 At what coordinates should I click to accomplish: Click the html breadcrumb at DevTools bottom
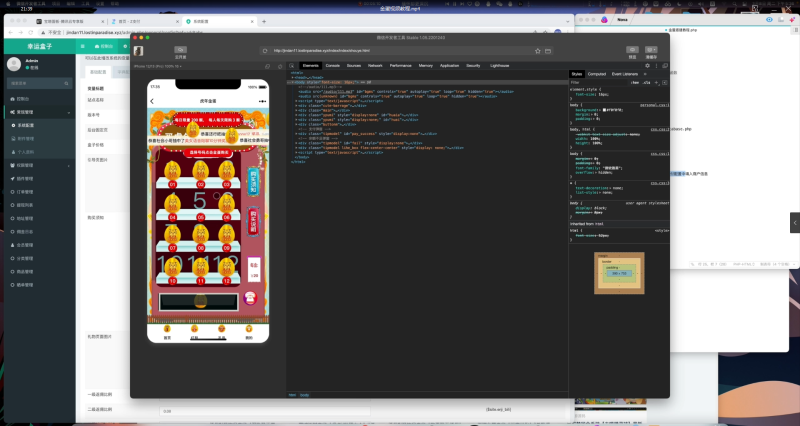292,395
